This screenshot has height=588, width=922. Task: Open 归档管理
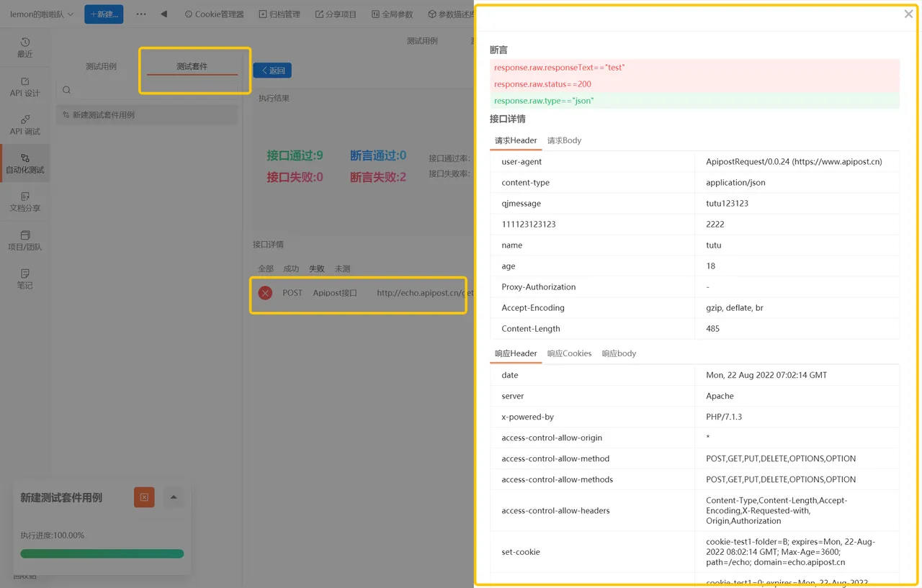coord(279,14)
